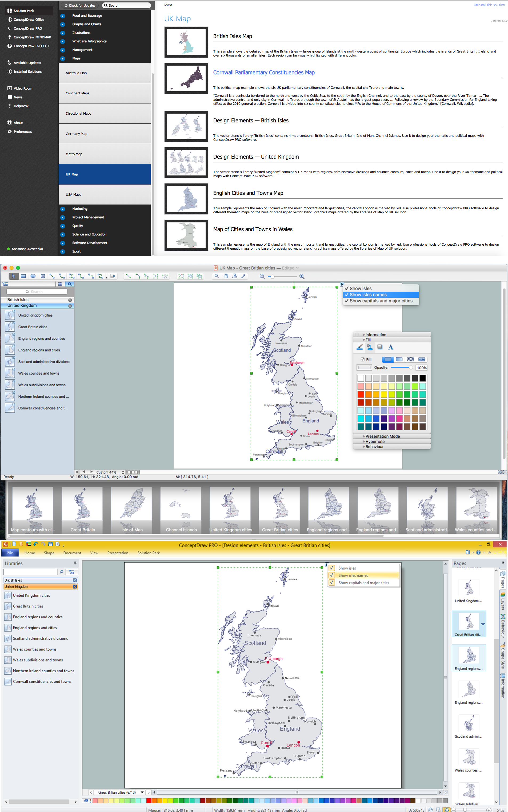Open the Presentation ribbon tab
This screenshot has width=508, height=812.
[x=118, y=553]
